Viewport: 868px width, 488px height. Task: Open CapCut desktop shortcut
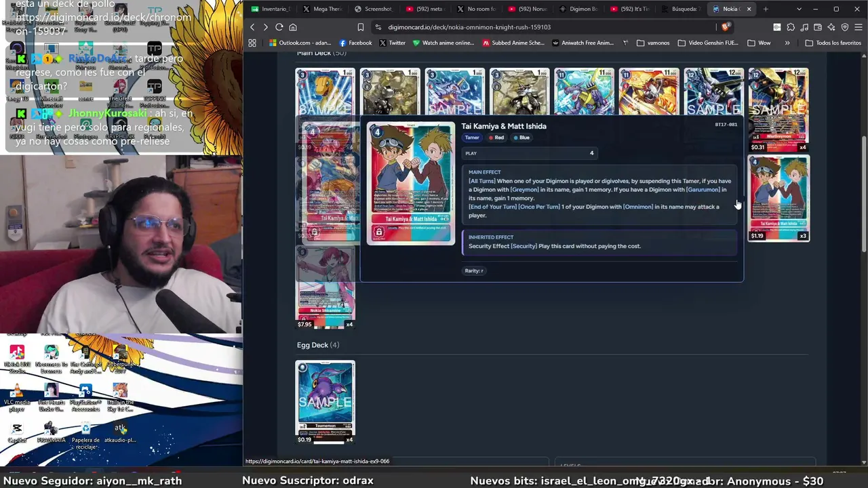(x=17, y=432)
